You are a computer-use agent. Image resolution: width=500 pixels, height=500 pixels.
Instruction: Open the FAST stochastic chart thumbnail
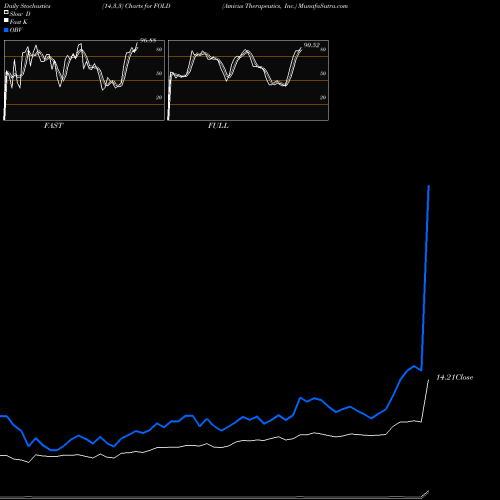[84, 80]
